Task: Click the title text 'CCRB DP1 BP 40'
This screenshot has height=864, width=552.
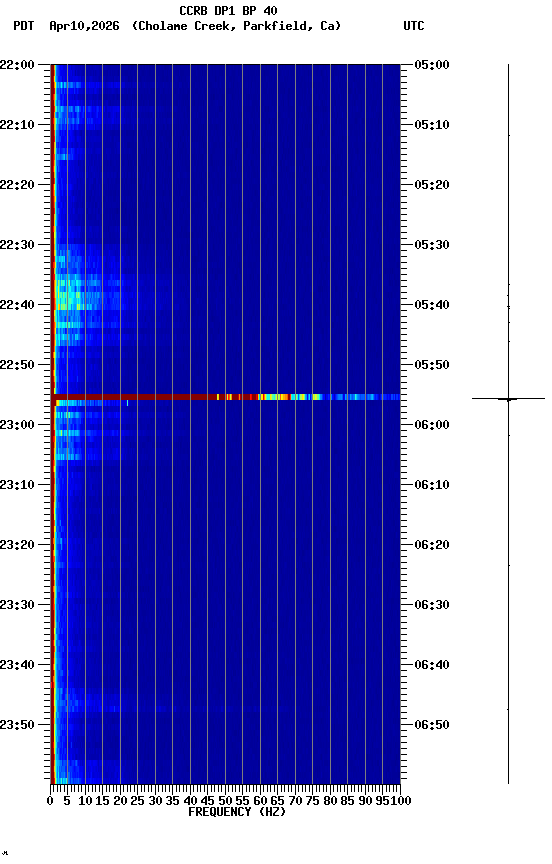Action: coord(228,11)
